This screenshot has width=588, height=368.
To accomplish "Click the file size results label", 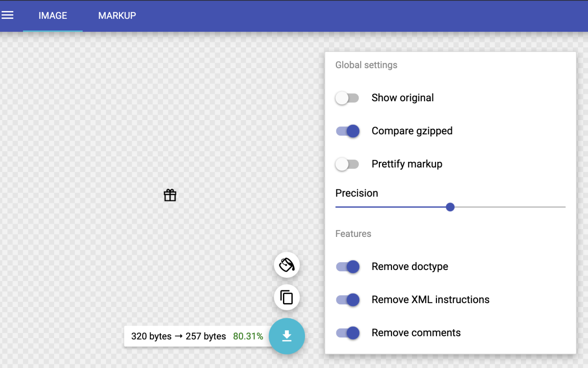I will 178,336.
